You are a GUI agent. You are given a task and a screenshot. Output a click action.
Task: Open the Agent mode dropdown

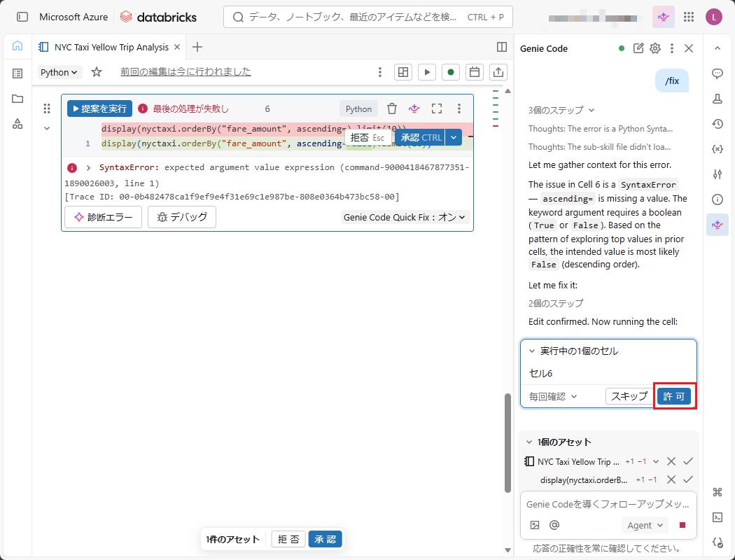(x=644, y=525)
